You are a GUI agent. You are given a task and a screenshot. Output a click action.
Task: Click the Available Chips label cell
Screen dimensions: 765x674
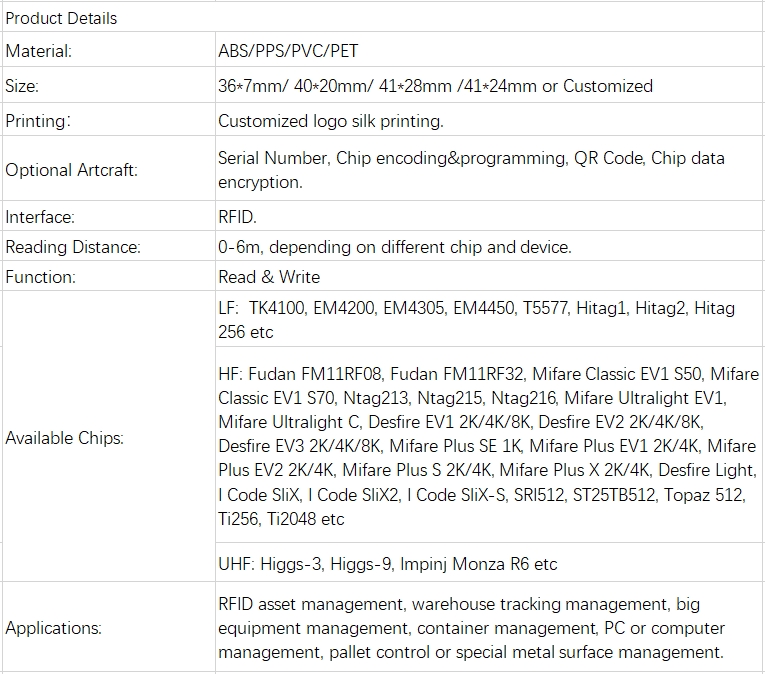click(x=109, y=437)
